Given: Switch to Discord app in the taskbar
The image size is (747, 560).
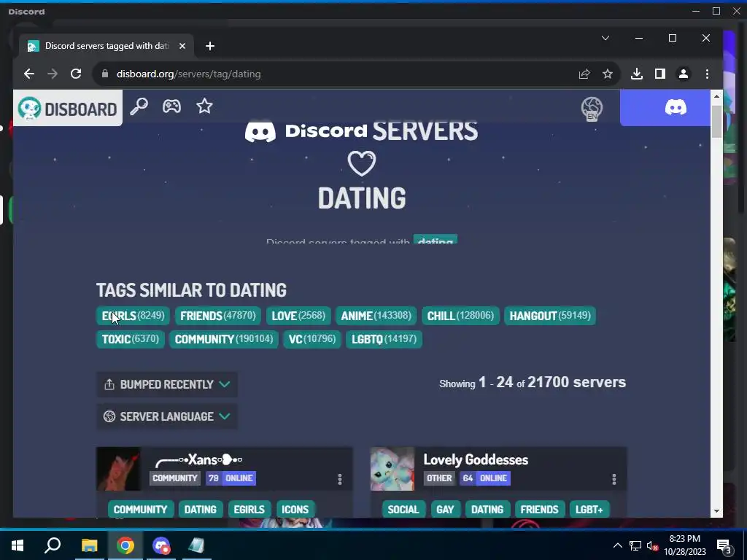Looking at the screenshot, I should coord(161,545).
